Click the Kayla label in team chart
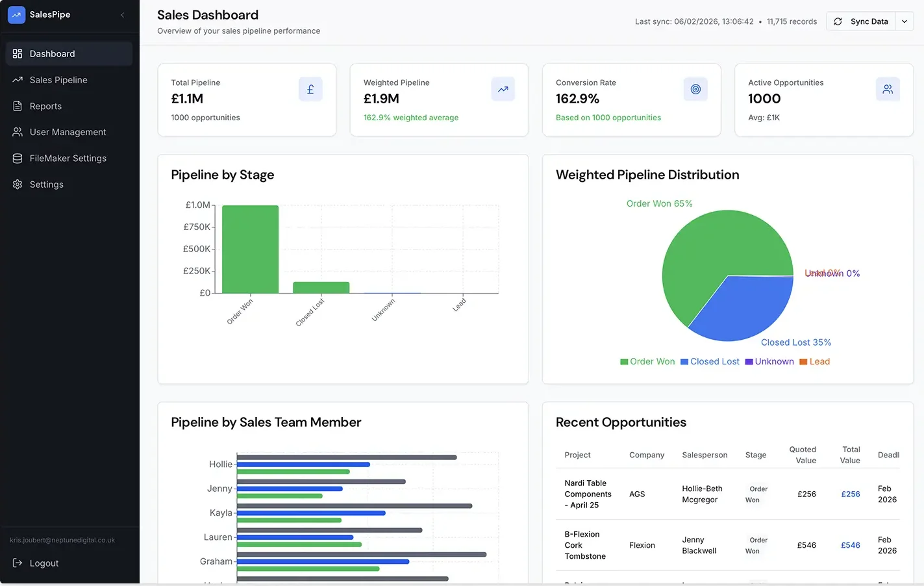Viewport: 924px width, 586px height. (221, 513)
